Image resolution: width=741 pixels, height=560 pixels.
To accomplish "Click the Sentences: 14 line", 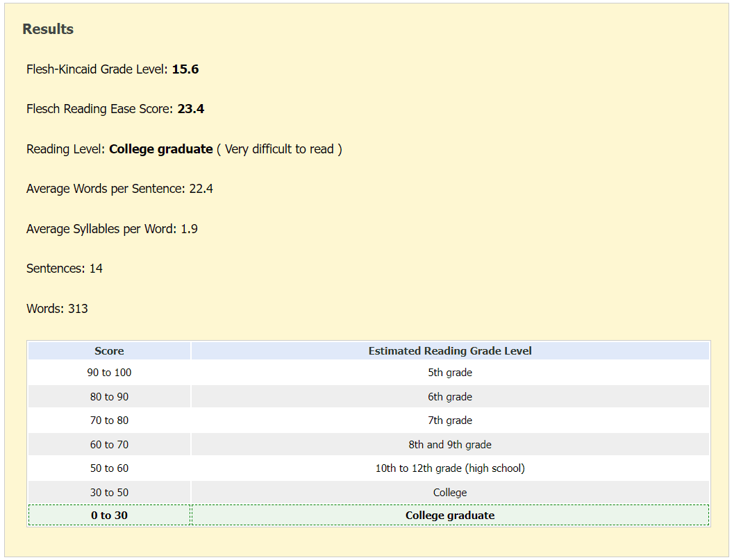I will click(65, 269).
